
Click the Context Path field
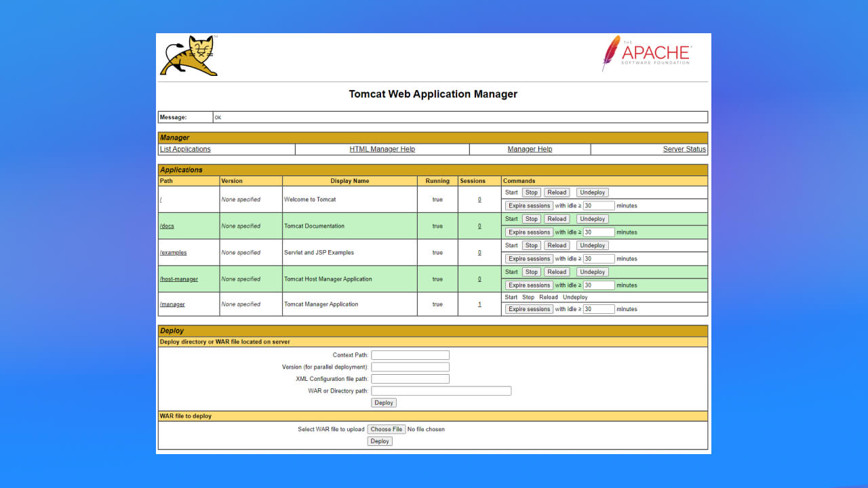pyautogui.click(x=410, y=355)
